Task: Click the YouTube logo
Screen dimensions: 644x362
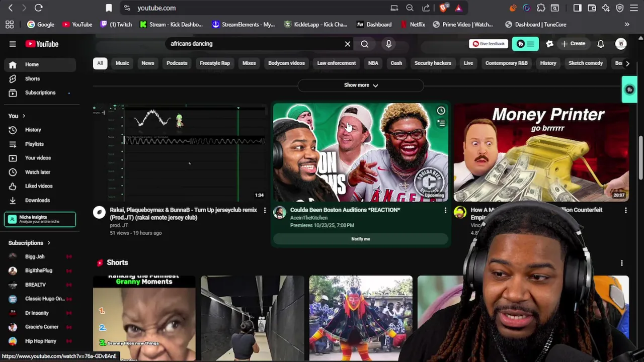Action: tap(42, 44)
